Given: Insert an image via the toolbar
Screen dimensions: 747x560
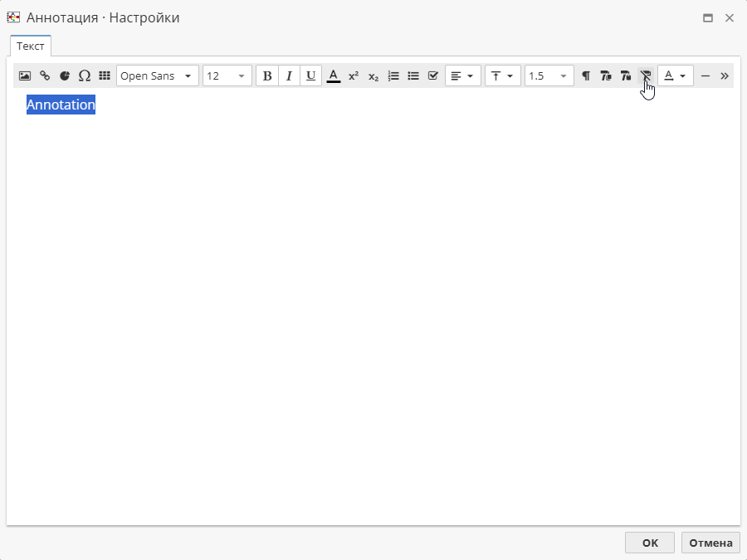Looking at the screenshot, I should click(25, 75).
